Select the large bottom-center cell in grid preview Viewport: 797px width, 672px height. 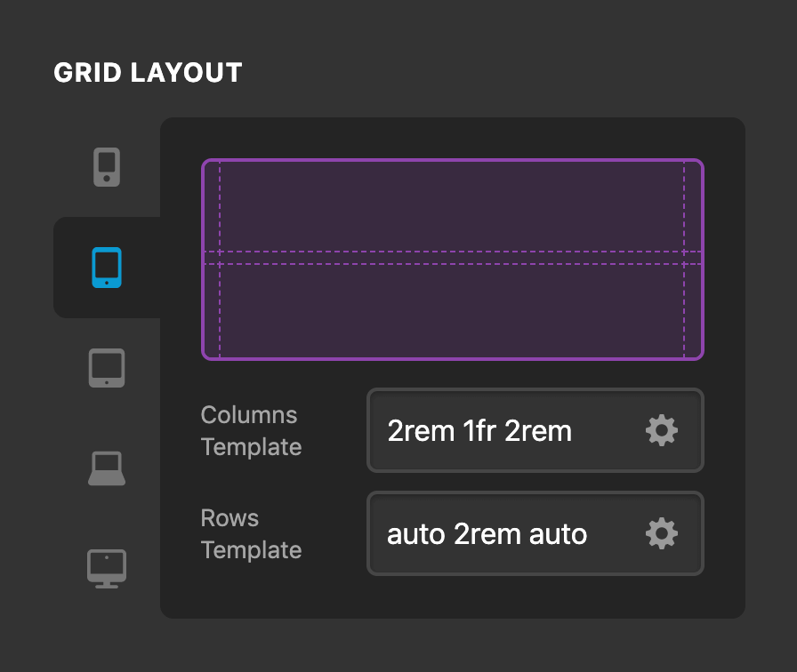coord(452,310)
